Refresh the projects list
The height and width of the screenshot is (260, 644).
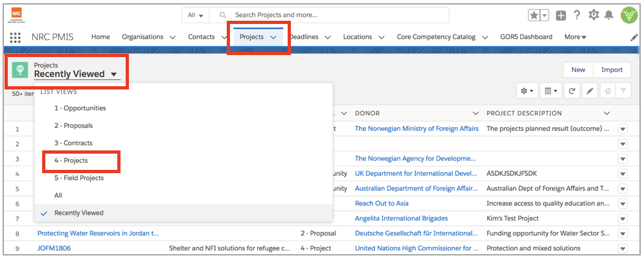point(571,91)
